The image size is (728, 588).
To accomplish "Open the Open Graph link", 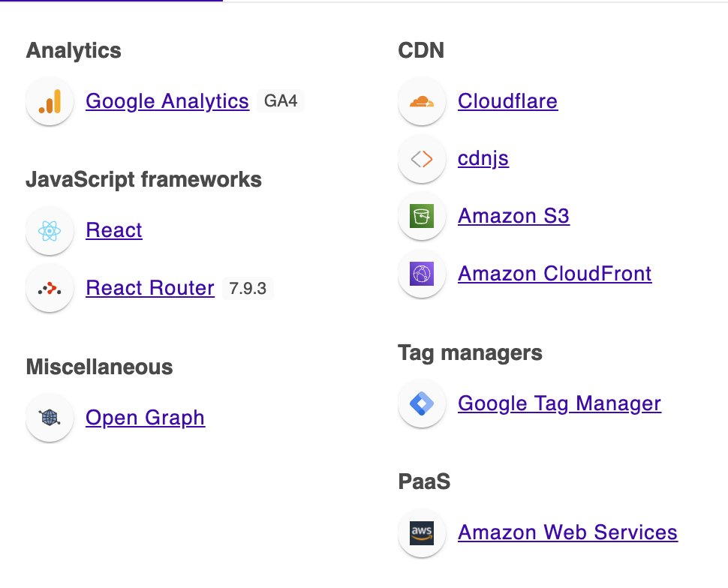I will click(146, 418).
